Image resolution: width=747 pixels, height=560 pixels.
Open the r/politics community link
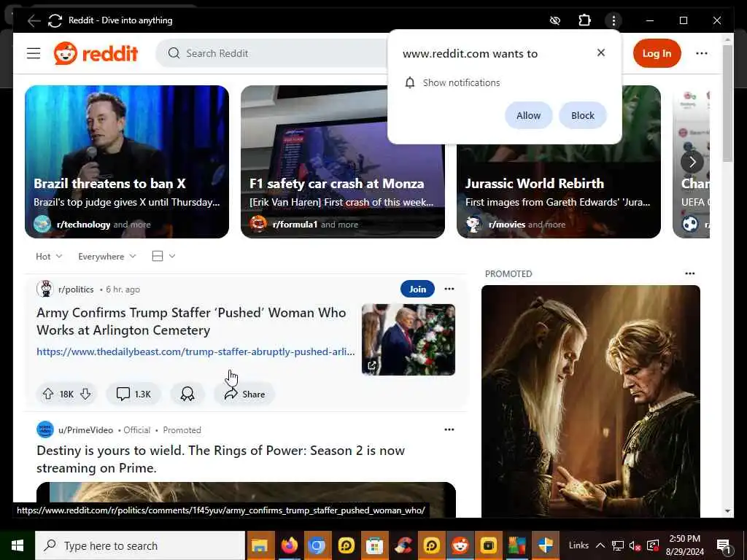(76, 289)
